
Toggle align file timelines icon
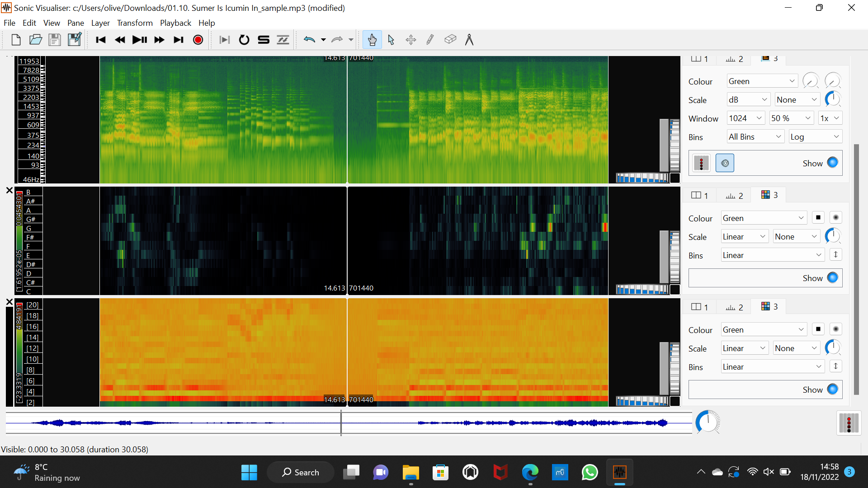pyautogui.click(x=283, y=40)
